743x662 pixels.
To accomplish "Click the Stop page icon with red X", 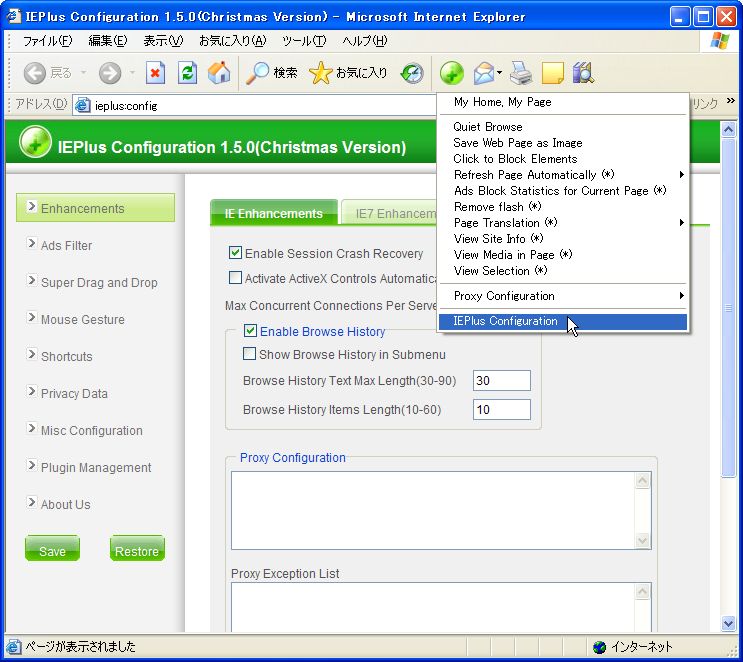I will (155, 73).
